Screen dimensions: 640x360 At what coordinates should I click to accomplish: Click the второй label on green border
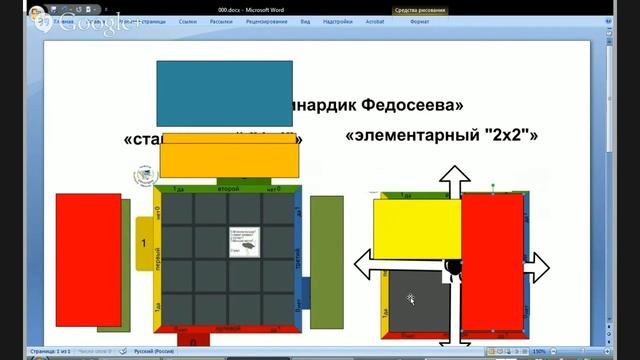(x=228, y=189)
